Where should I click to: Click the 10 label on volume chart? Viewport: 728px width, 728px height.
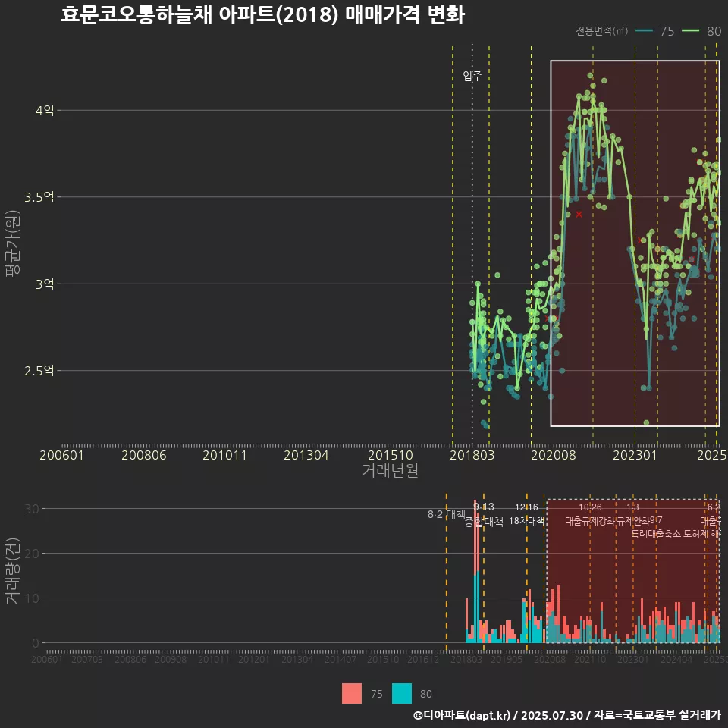click(x=32, y=598)
